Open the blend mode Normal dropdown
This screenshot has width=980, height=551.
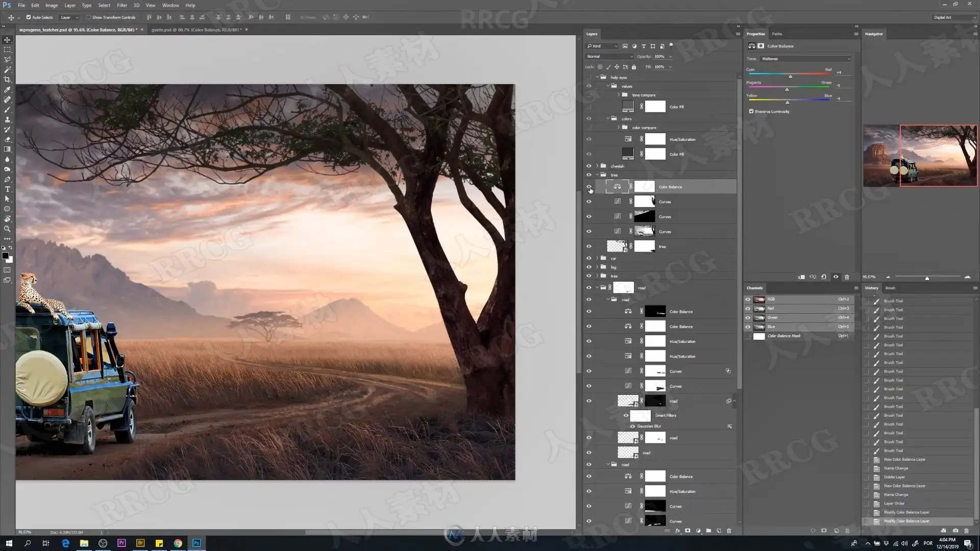[609, 57]
